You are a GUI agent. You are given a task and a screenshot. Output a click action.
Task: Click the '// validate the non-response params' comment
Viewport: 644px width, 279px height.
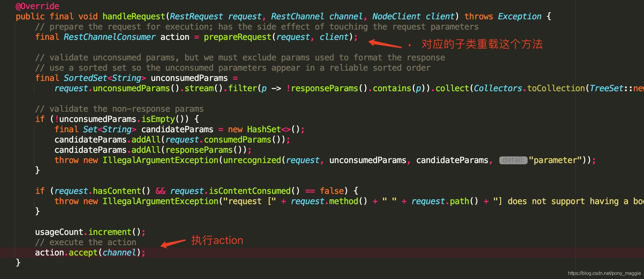[119, 109]
